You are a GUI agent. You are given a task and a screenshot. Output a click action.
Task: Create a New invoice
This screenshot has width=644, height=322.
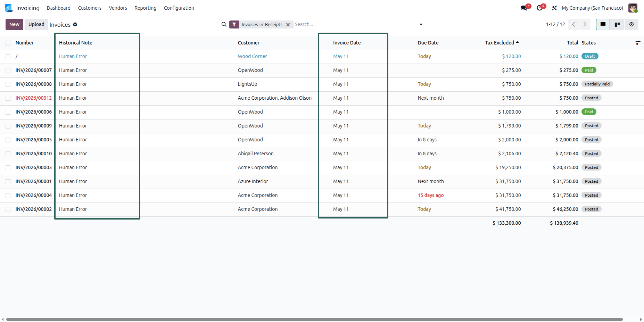click(14, 24)
